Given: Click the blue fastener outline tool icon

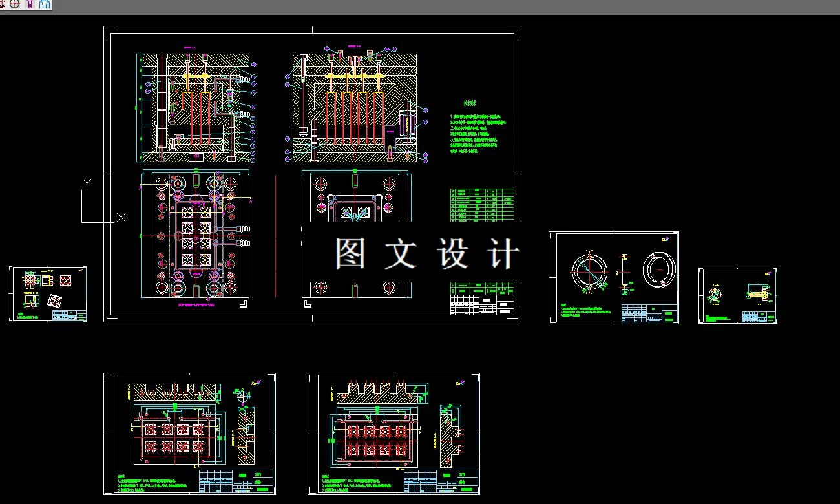Looking at the screenshot, I should click(x=44, y=4).
